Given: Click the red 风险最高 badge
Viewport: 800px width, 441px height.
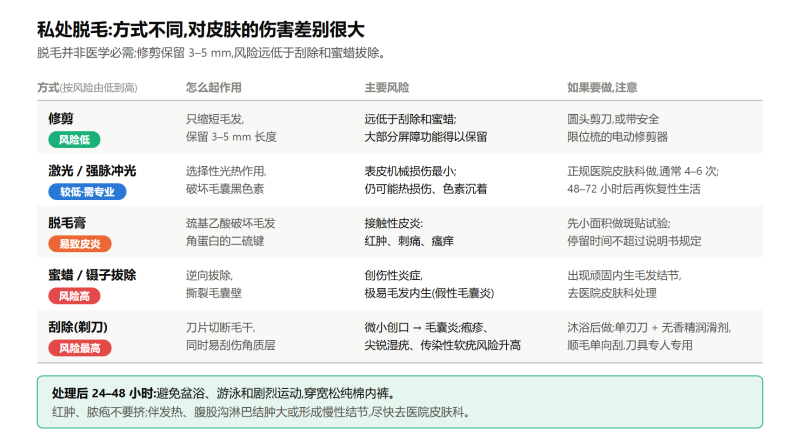Looking at the screenshot, I should [x=80, y=348].
